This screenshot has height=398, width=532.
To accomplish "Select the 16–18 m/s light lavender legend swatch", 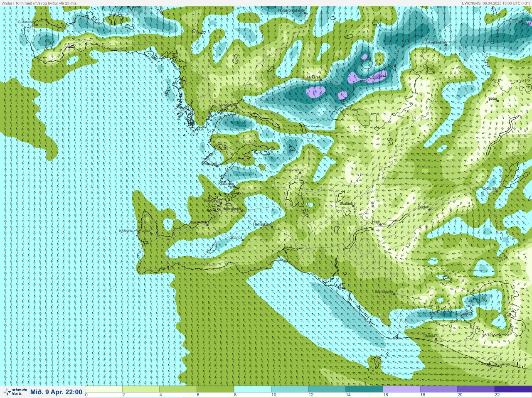I will coord(401,389).
